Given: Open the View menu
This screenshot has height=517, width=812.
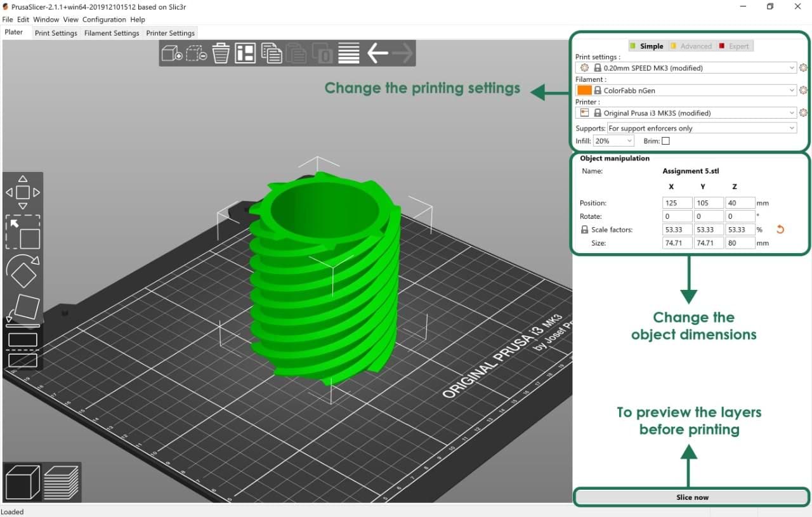Looking at the screenshot, I should 70,20.
